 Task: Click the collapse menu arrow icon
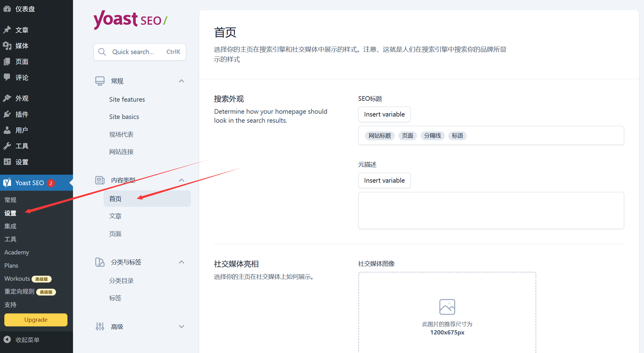coord(7,340)
